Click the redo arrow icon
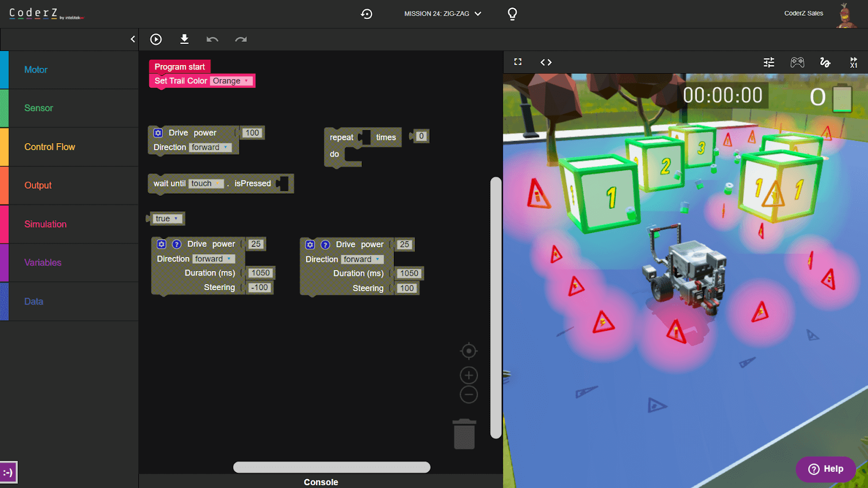The image size is (868, 488). (241, 39)
